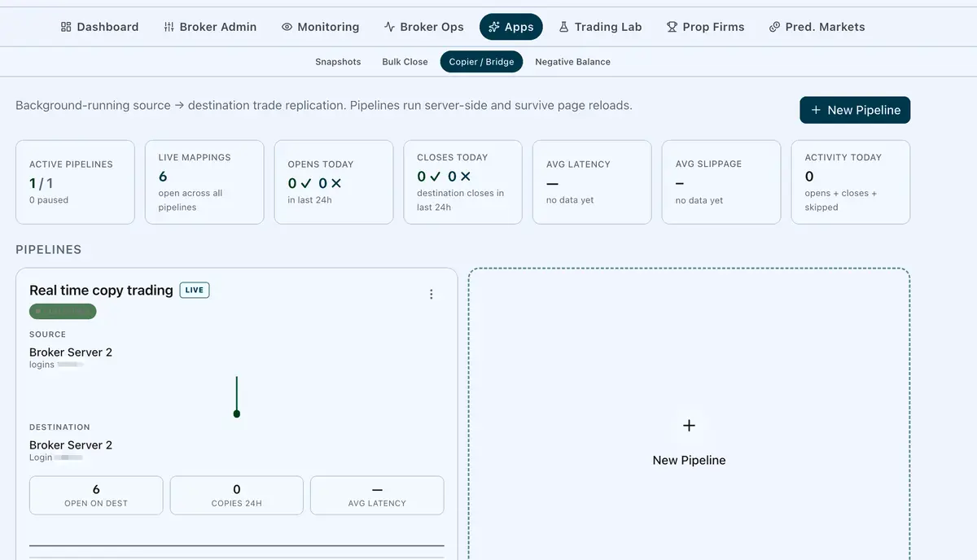Screen dimensions: 977x560
Task: Click the sparkle icon on Apps
Action: tap(493, 27)
